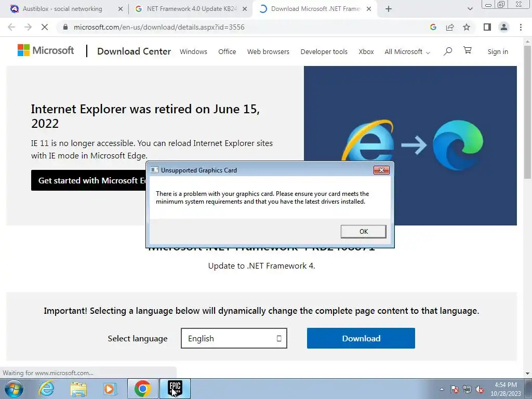Open Download Center link
Viewport: 532px width, 399px height.
coord(134,51)
